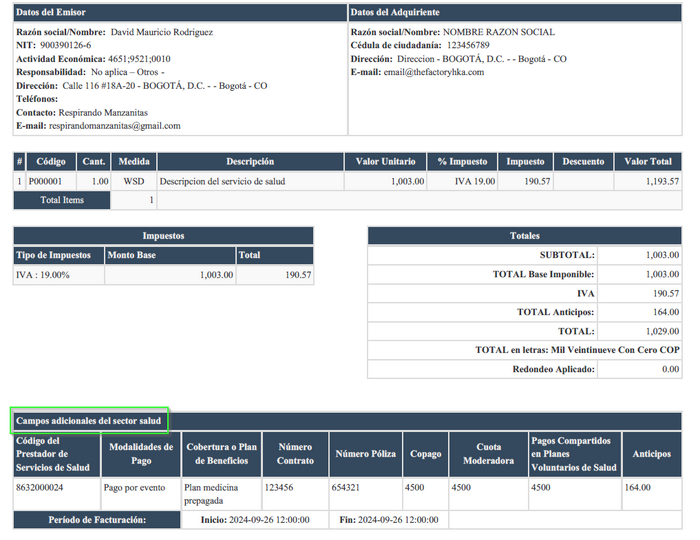Click the 'Período de Facturación' label

[97, 520]
